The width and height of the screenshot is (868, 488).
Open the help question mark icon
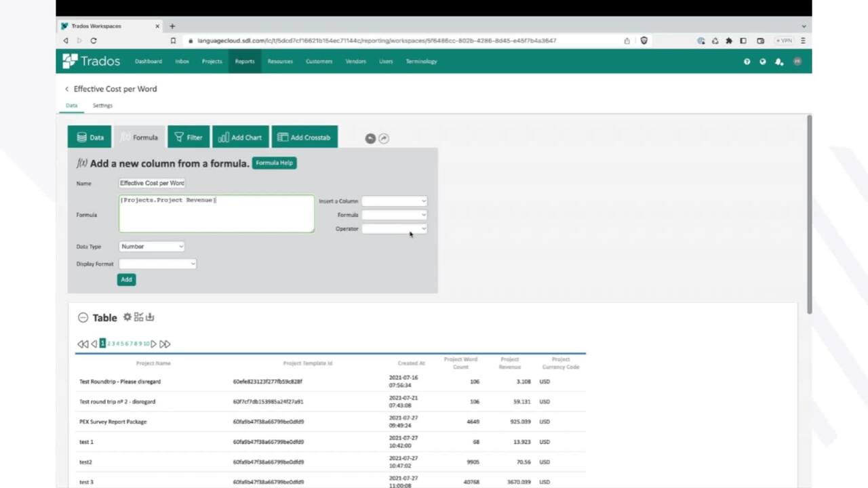click(x=747, y=61)
